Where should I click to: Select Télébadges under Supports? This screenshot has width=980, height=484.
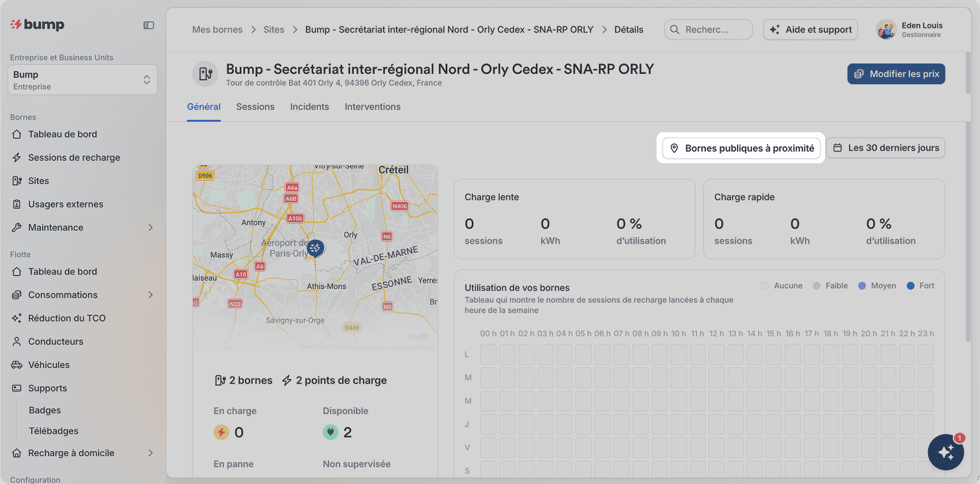[54, 431]
